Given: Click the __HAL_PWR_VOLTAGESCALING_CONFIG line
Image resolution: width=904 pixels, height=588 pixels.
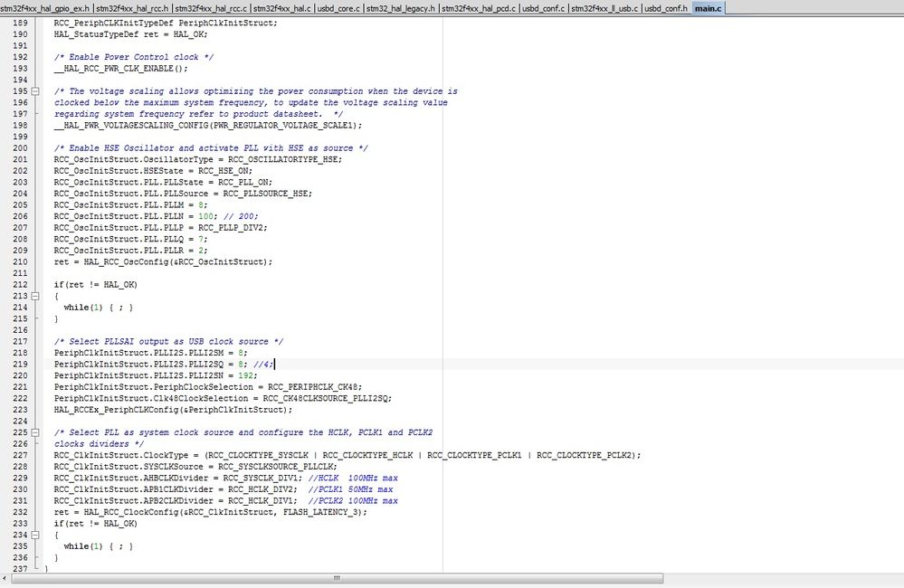Looking at the screenshot, I should point(208,125).
